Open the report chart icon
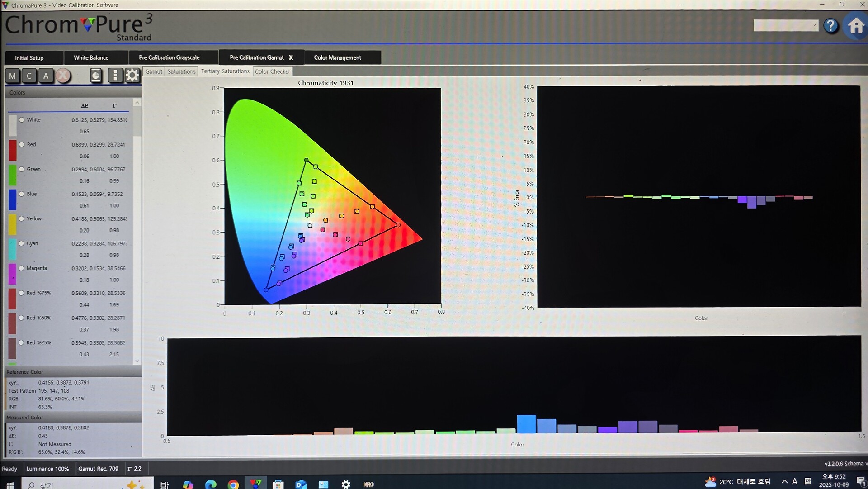This screenshot has height=489, width=868. pos(96,75)
